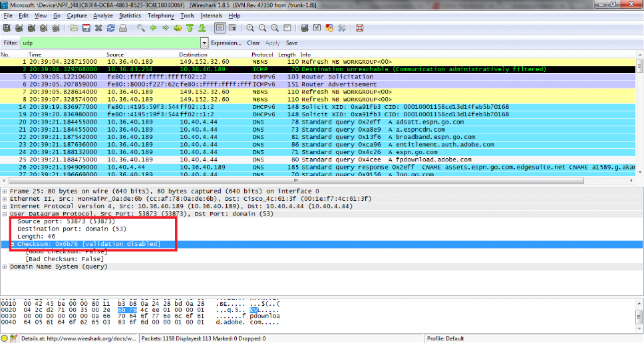Jump to first packet icon
The image size is (644, 343).
190,28
